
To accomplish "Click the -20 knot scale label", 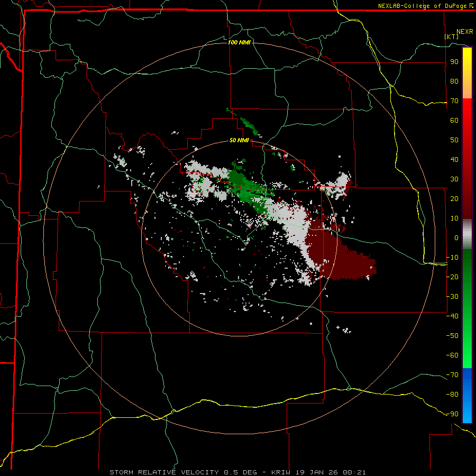I will point(452,277).
